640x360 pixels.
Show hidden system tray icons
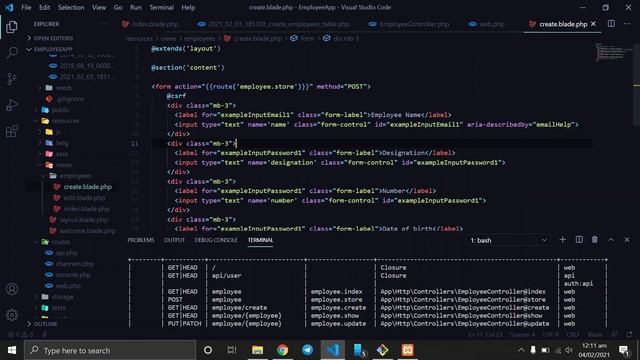pos(521,350)
